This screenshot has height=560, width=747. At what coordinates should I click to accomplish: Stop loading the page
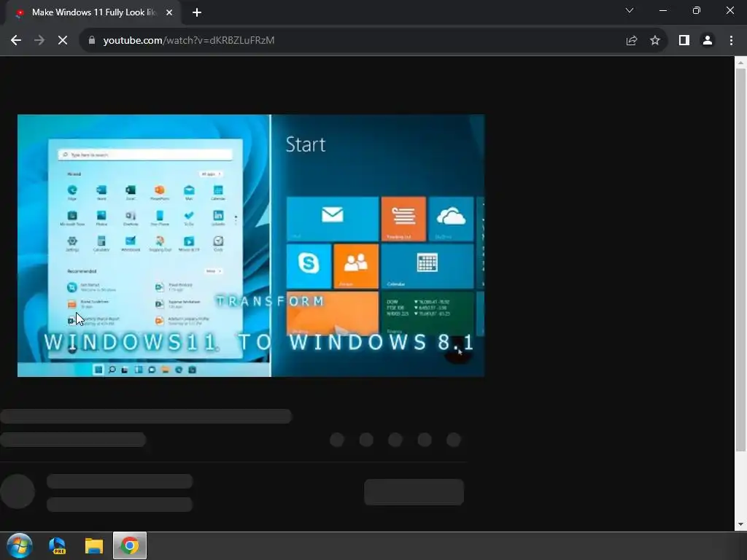[x=63, y=41]
